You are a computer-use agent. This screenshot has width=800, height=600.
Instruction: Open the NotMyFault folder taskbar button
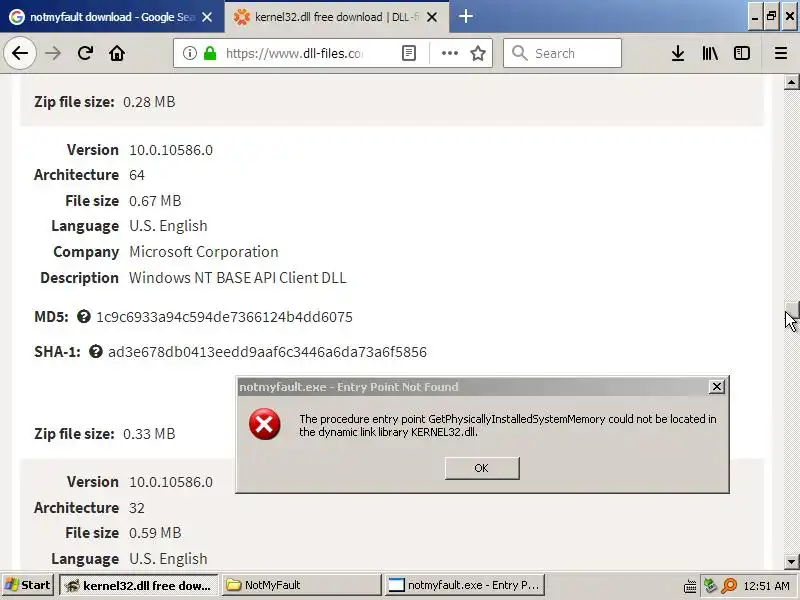(302, 585)
